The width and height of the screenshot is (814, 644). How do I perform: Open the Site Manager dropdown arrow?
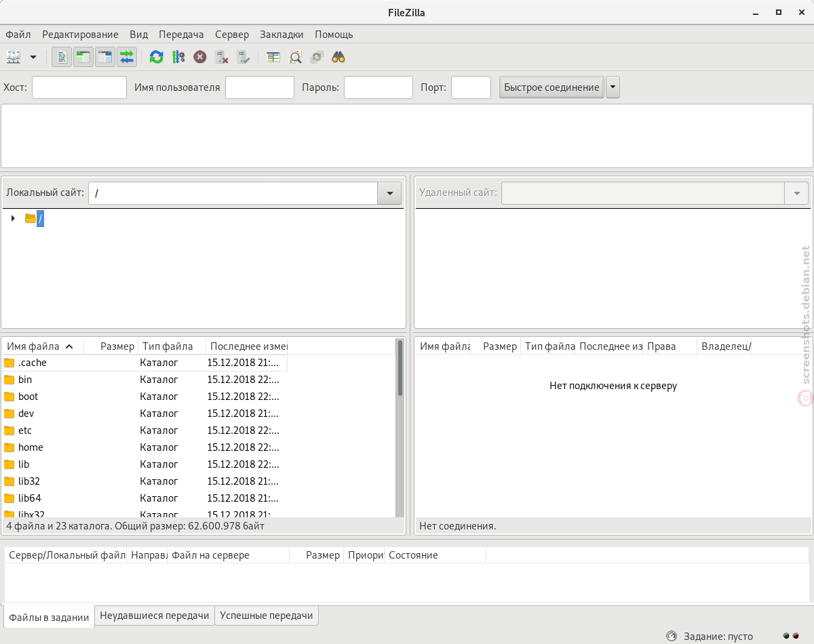tap(33, 57)
